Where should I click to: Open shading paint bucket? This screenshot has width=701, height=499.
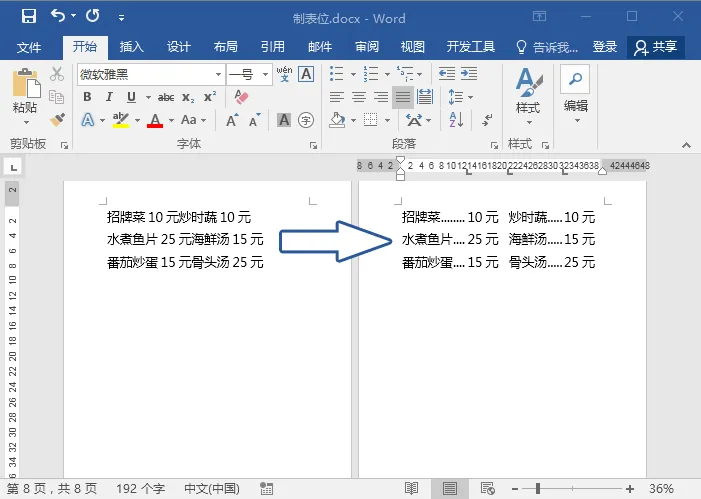tap(337, 120)
